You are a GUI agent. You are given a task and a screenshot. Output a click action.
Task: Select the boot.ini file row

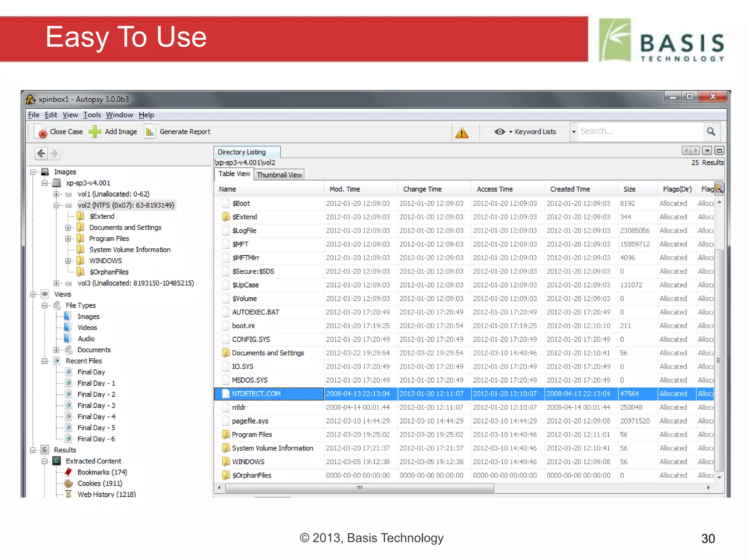[x=464, y=326]
